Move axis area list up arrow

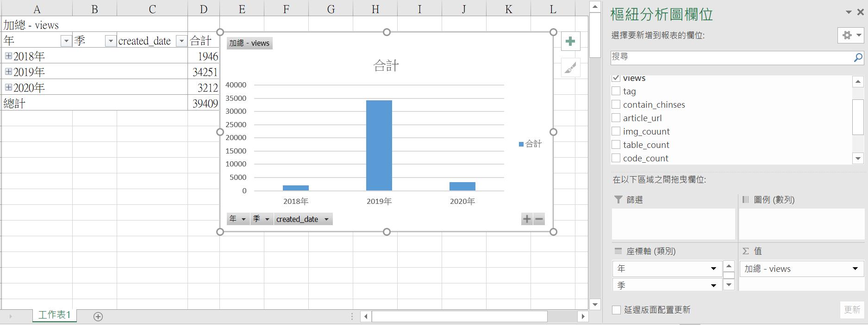click(729, 266)
